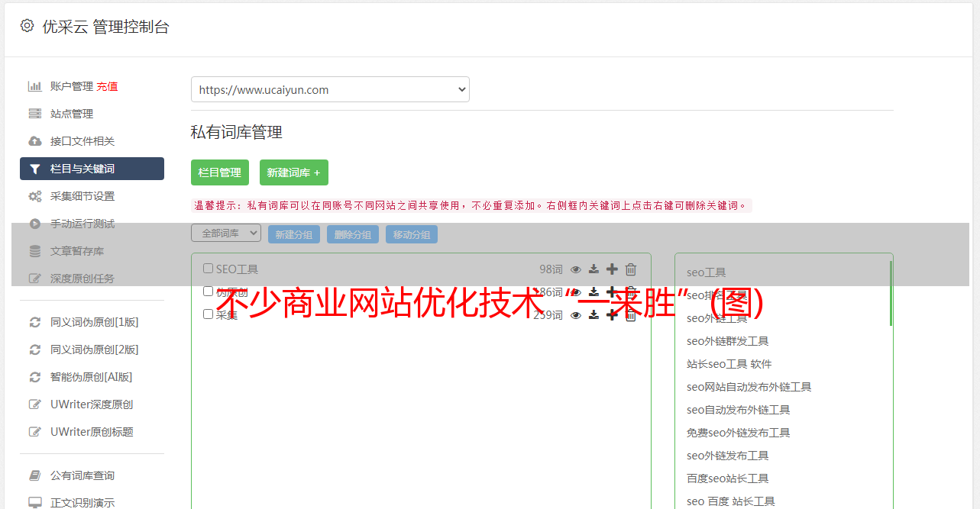
Task: Click the keyword seo 百度 站长工具
Action: pyautogui.click(x=731, y=501)
